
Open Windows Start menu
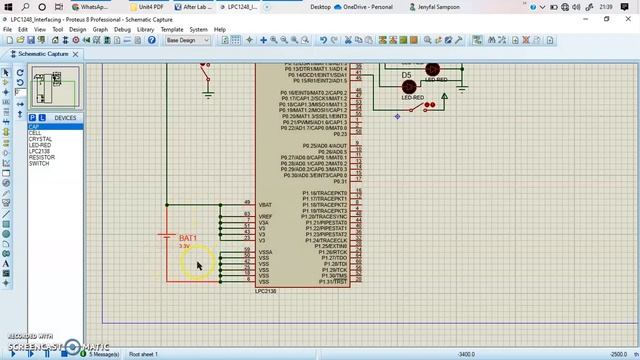(x=8, y=7)
